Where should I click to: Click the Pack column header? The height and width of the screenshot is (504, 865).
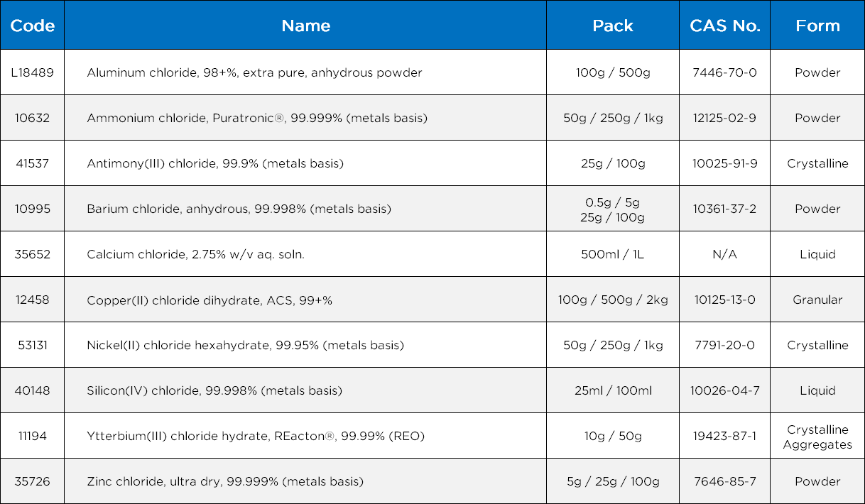(x=612, y=26)
